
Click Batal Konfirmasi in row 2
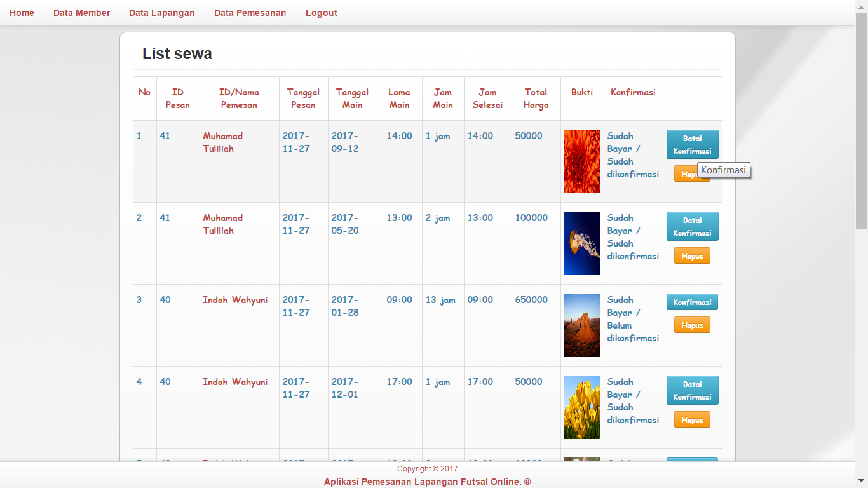coord(692,226)
